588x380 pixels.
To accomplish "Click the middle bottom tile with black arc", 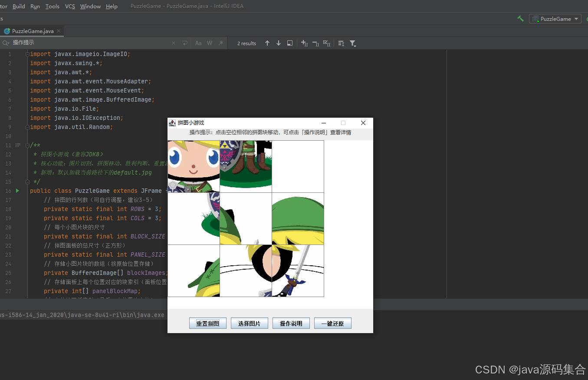I will [x=246, y=271].
